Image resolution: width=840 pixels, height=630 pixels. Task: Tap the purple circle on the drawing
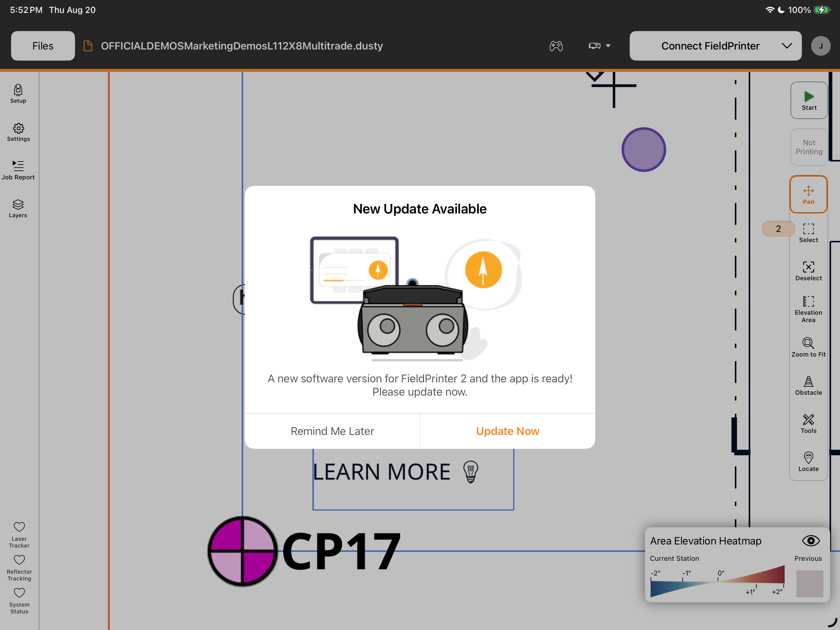tap(644, 149)
